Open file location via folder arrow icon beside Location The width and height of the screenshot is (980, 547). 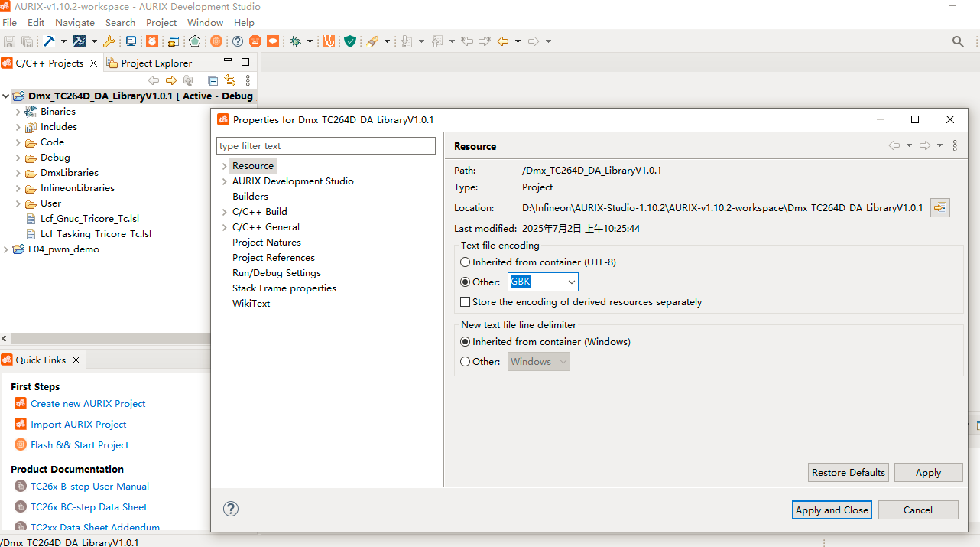(x=939, y=207)
